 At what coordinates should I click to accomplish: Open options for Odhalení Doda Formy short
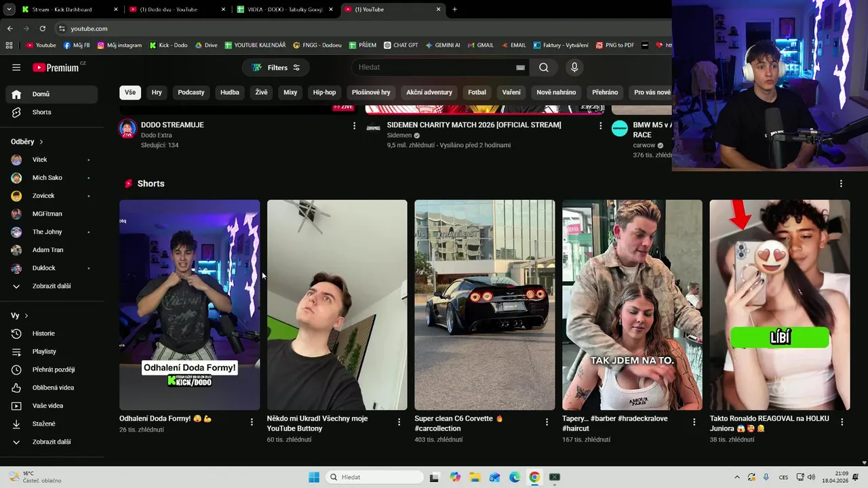[252, 422]
